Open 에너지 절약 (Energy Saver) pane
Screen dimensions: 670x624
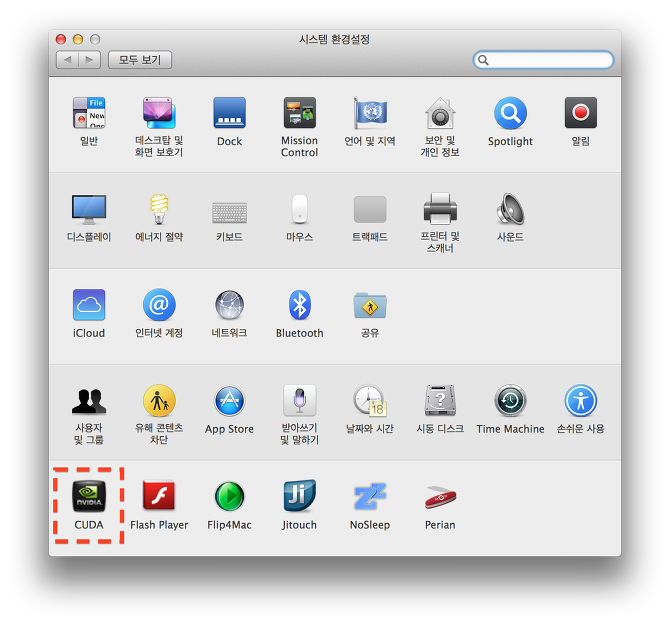[159, 209]
